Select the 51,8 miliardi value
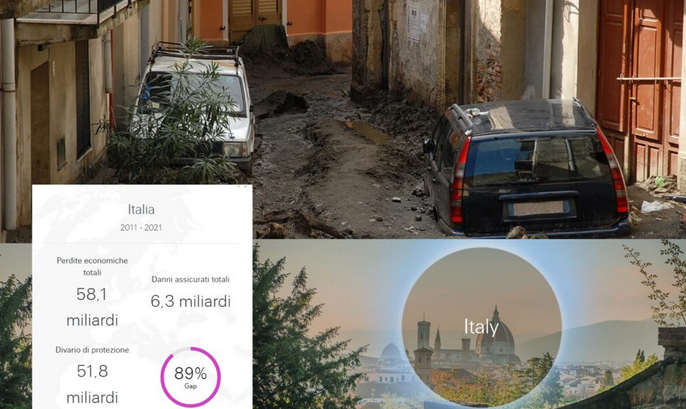 pos(92,384)
